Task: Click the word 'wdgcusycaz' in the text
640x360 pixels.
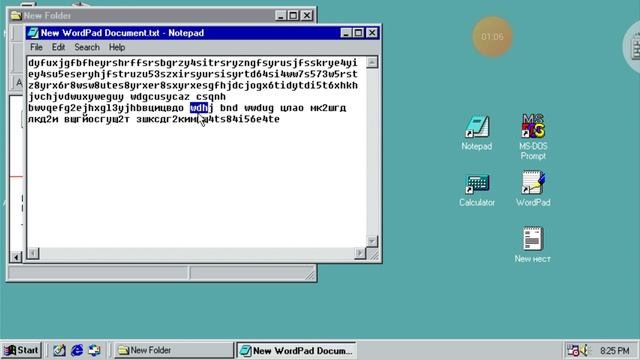Action: 160,97
